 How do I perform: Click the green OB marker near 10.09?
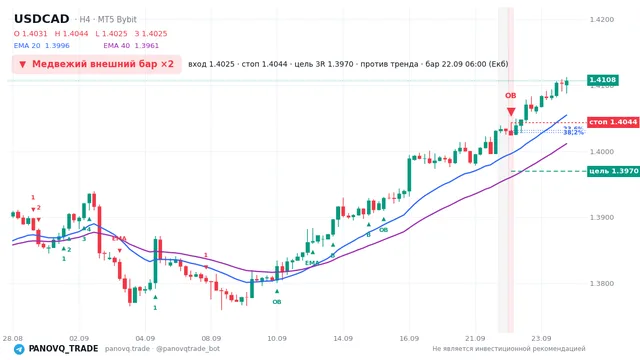click(x=277, y=302)
